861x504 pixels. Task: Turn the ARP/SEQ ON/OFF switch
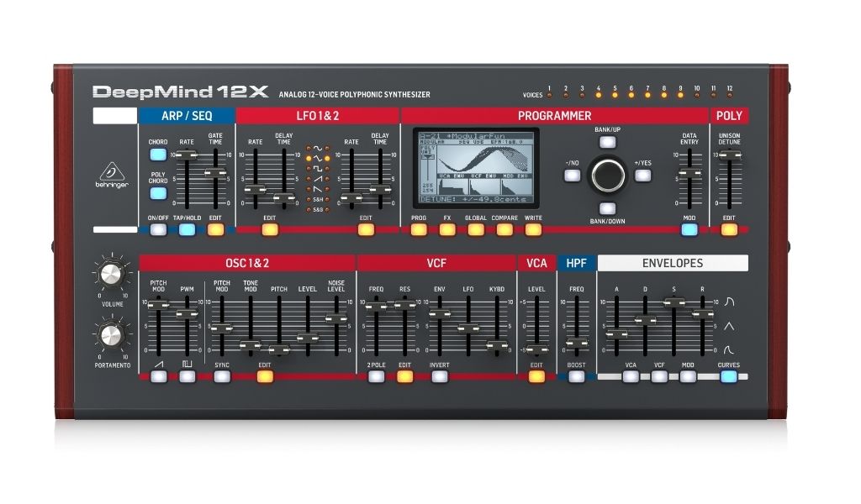pos(159,230)
